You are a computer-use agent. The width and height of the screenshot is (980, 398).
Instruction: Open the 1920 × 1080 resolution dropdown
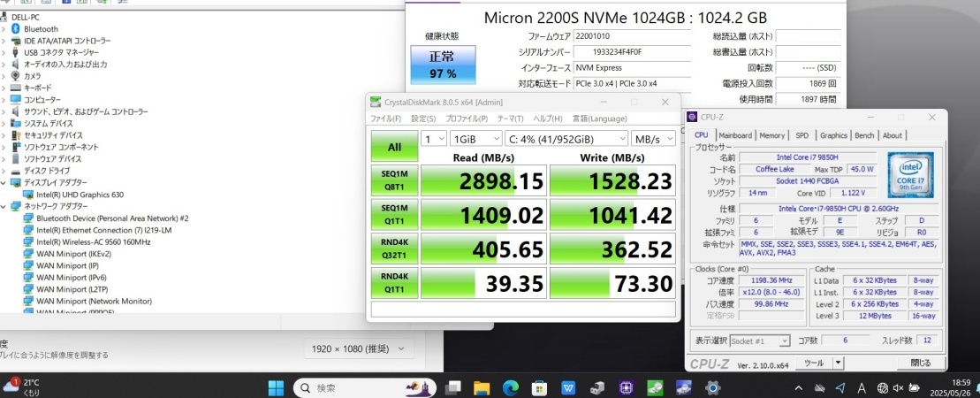[359, 348]
